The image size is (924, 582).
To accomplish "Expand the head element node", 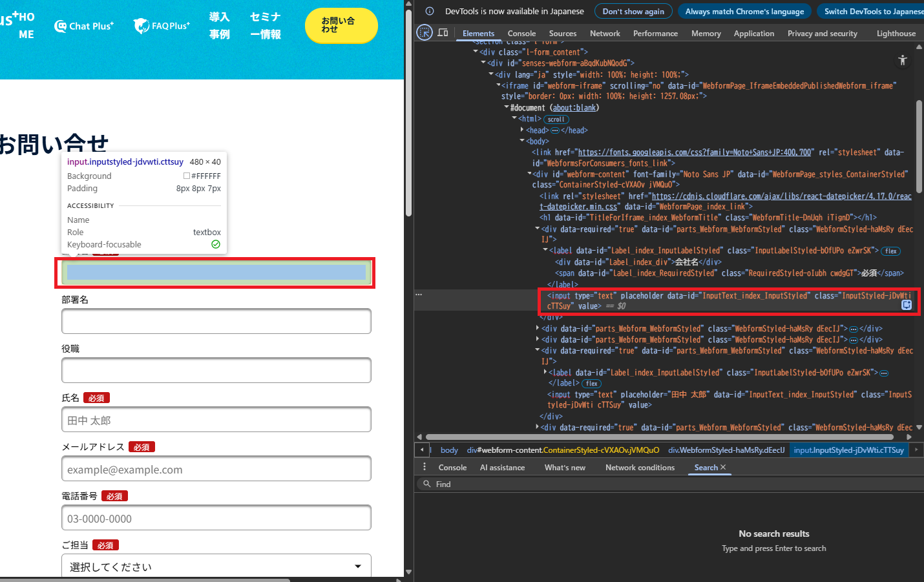I will 522,130.
